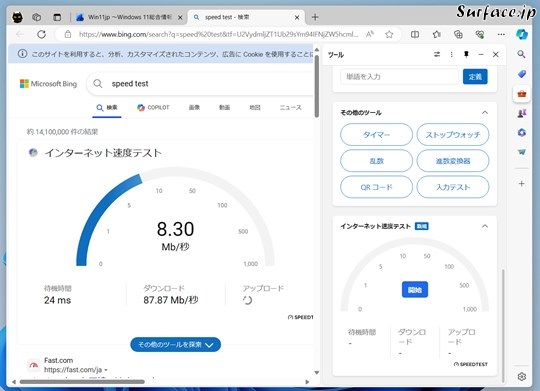Image resolution: width=540 pixels, height=391 pixels.
Task: Close the Win11jp tab
Action: click(x=180, y=17)
